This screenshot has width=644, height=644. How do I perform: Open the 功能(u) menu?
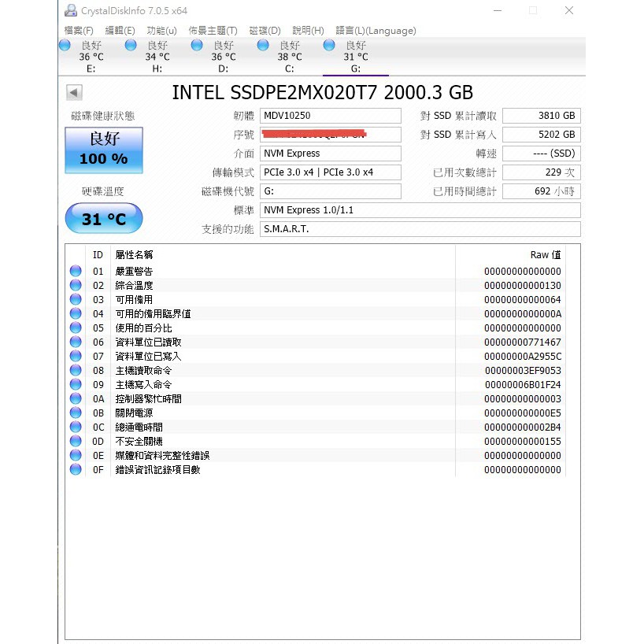(x=161, y=31)
